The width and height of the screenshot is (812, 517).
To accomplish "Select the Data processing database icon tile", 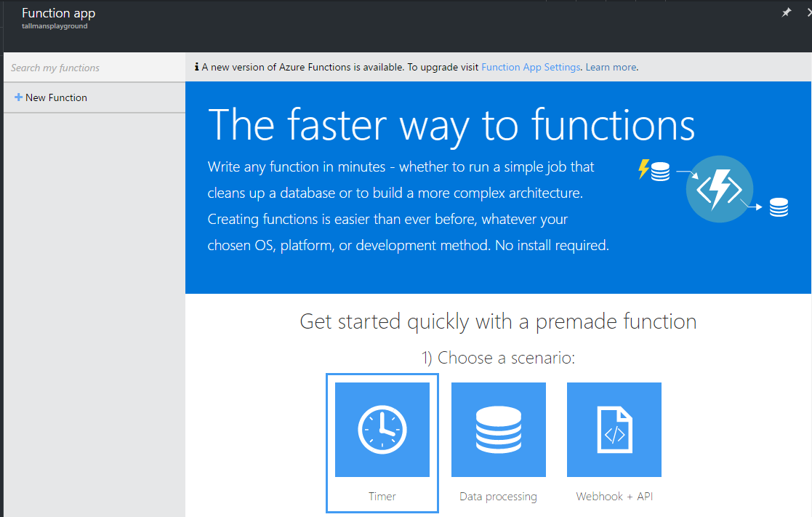I will click(498, 430).
